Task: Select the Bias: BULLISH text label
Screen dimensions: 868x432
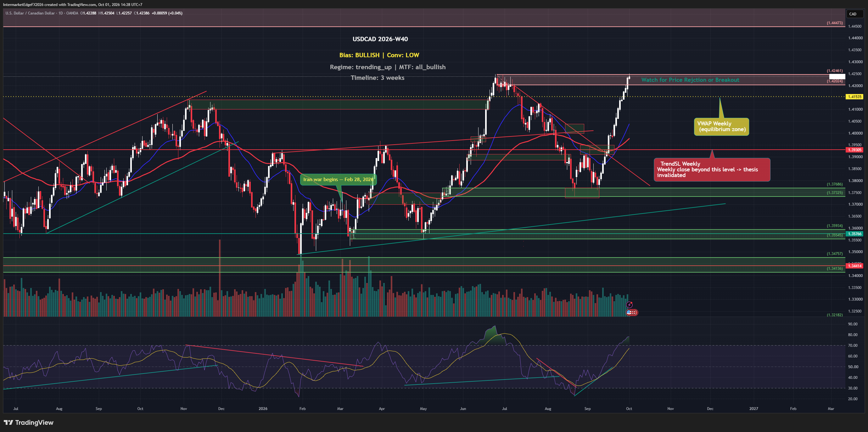Action: [359, 55]
